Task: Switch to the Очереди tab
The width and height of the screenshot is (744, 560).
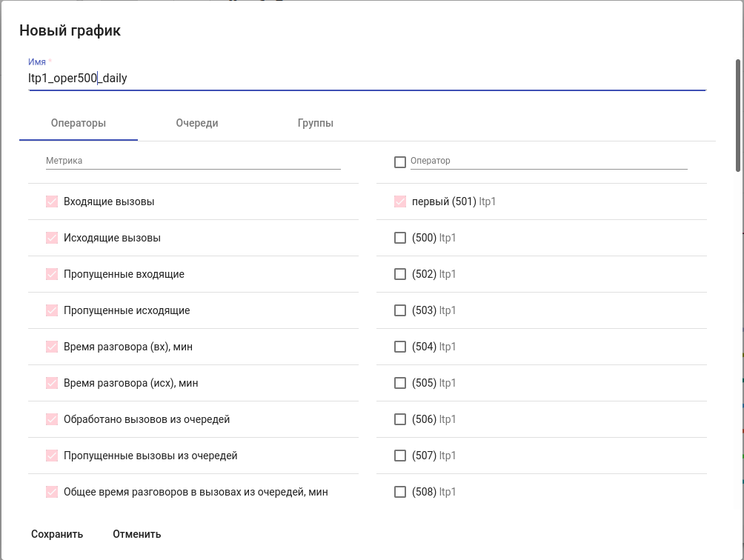Action: (197, 123)
